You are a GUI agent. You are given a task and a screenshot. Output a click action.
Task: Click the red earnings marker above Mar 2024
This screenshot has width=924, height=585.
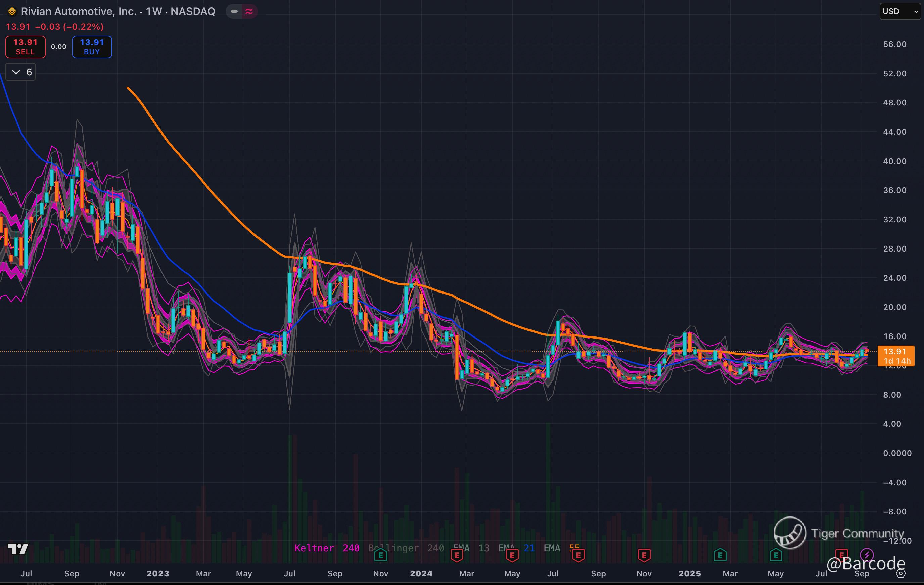(x=457, y=555)
